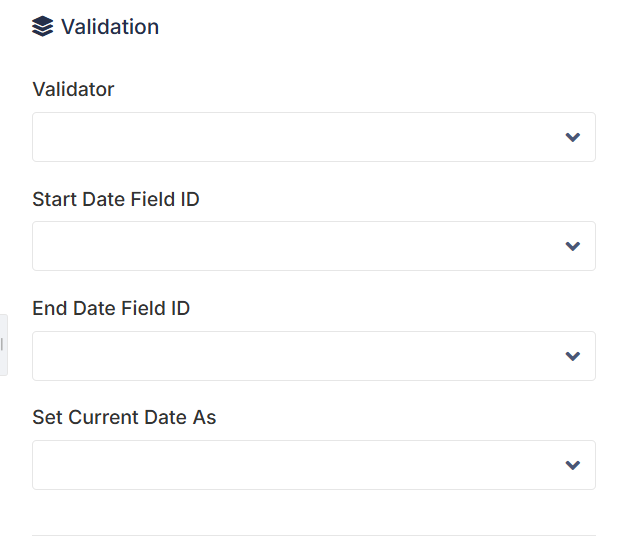This screenshot has width=633, height=545.
Task: Click the End Date Field ID label
Action: 111,308
